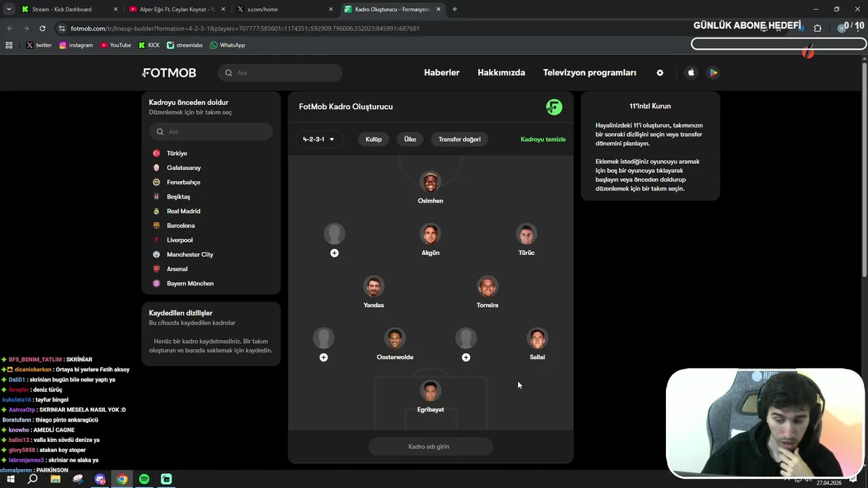
Task: Click the page vertical scrollbar
Action: [x=864, y=169]
